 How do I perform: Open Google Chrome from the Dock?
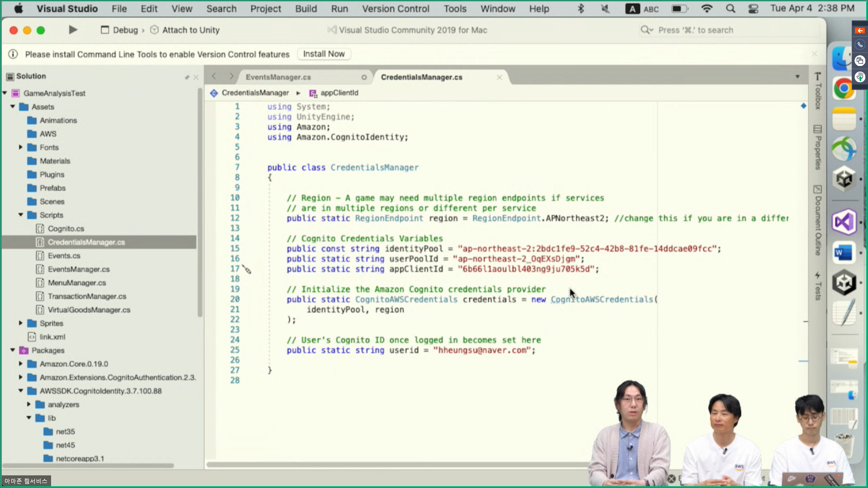click(844, 89)
